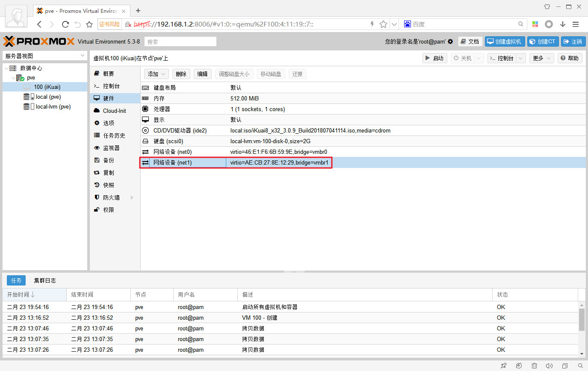Click the trash icon in the status bar
The width and height of the screenshot is (588, 371).
coord(534,366)
